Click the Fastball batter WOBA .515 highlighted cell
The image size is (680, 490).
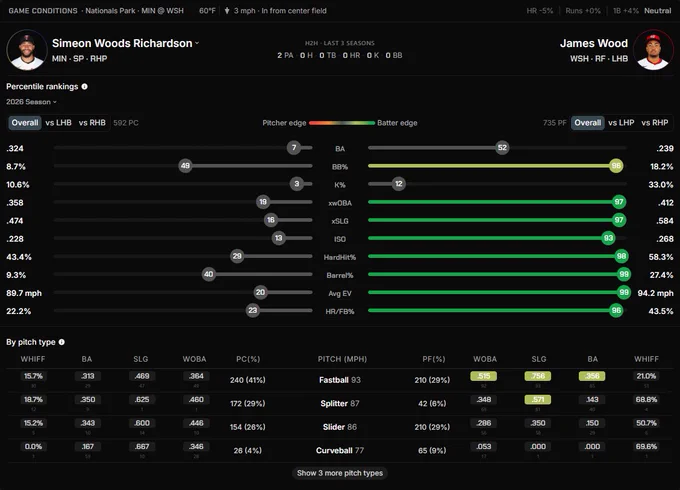click(x=484, y=376)
